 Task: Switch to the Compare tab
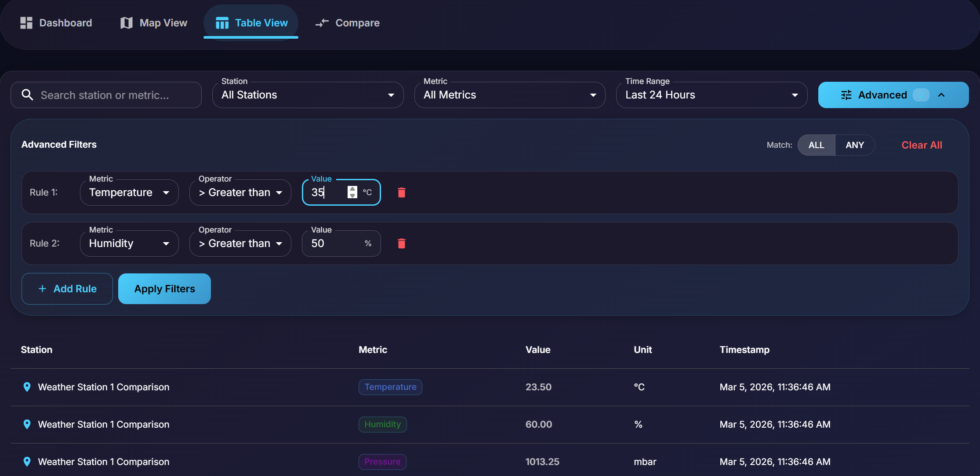347,23
